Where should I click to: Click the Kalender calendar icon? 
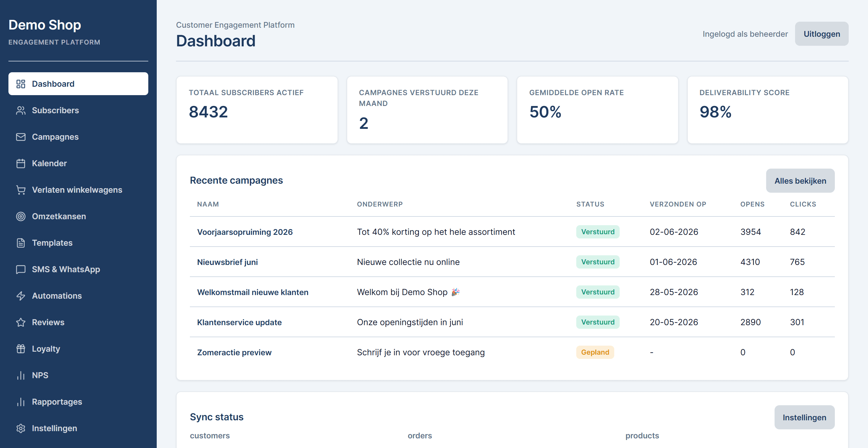coord(21,163)
